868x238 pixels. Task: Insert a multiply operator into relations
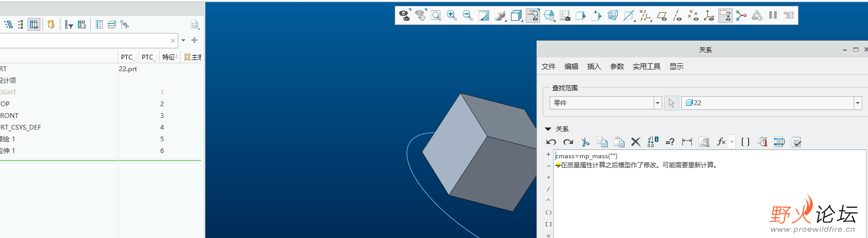[549, 177]
